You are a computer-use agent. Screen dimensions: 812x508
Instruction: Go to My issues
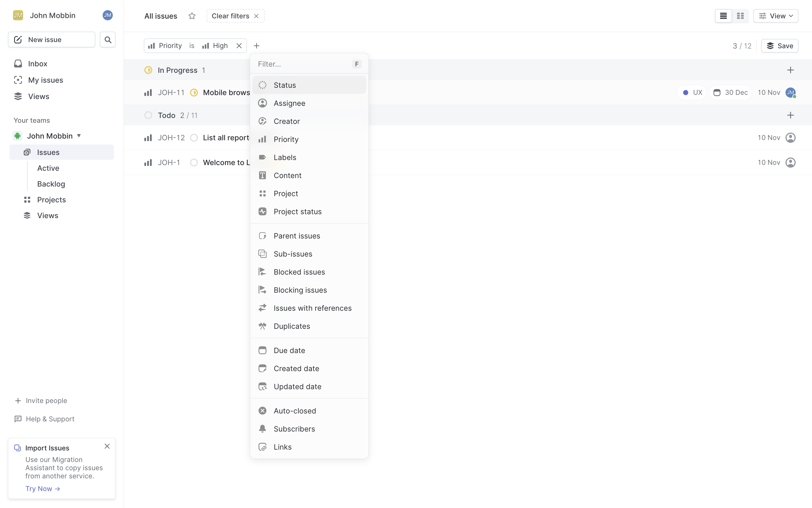point(62,80)
